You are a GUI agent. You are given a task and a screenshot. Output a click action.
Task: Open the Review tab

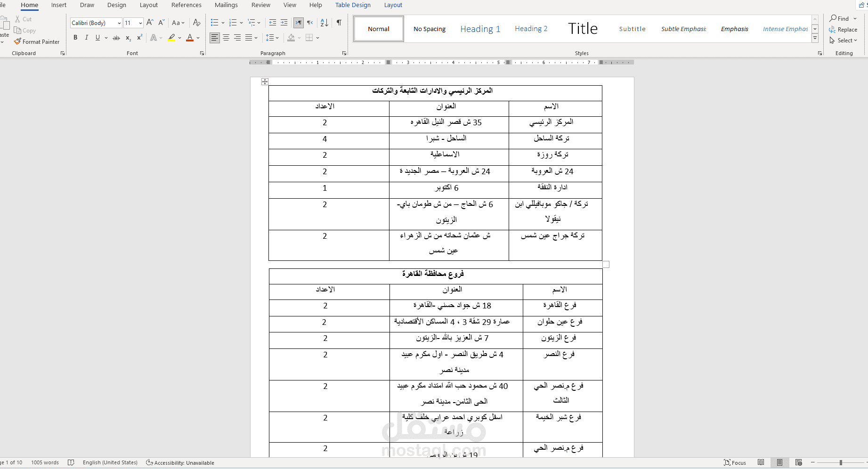point(261,5)
